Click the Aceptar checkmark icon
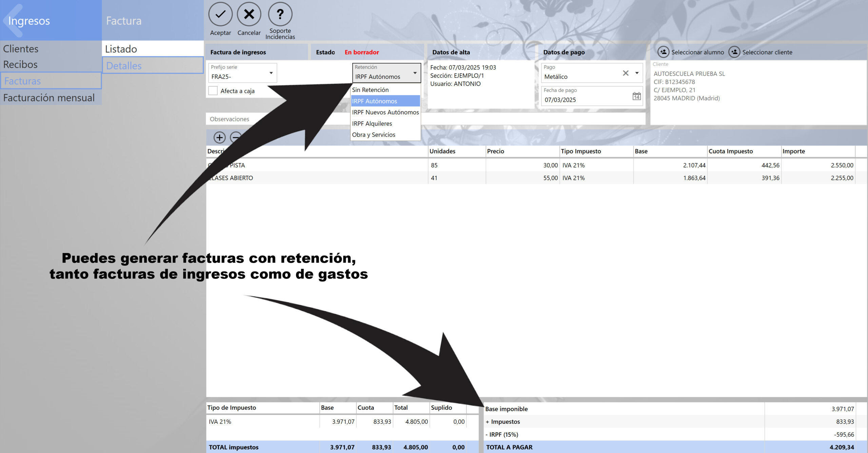868x453 pixels. click(x=220, y=14)
